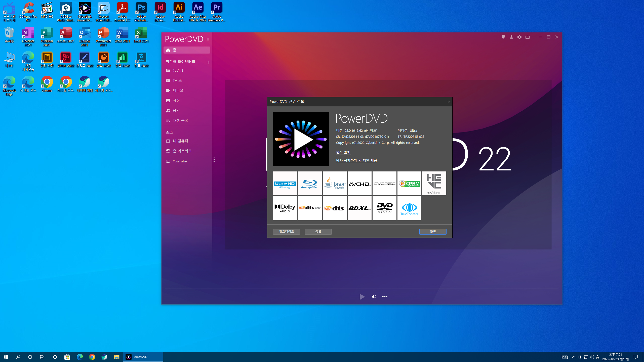644x362 pixels.
Task: Open the 법적 고지 legal notice link
Action: click(343, 152)
